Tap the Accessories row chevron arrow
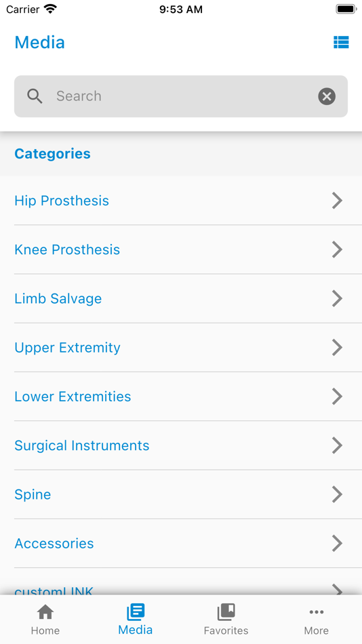Viewport: 362px width, 644px height. click(x=338, y=544)
